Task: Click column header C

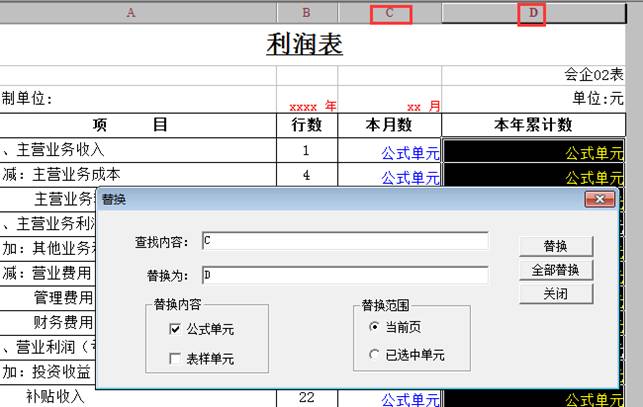Action: [x=390, y=13]
